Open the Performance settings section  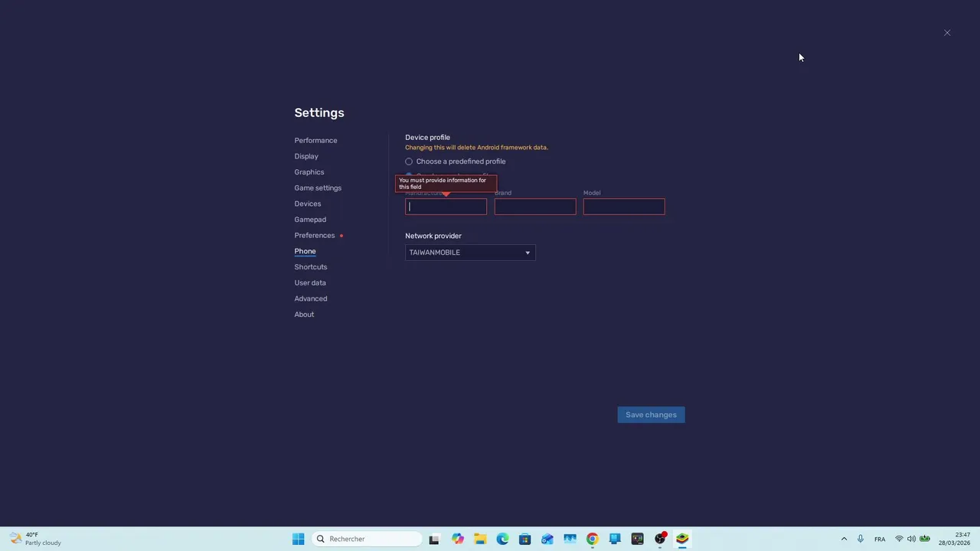pyautogui.click(x=315, y=140)
